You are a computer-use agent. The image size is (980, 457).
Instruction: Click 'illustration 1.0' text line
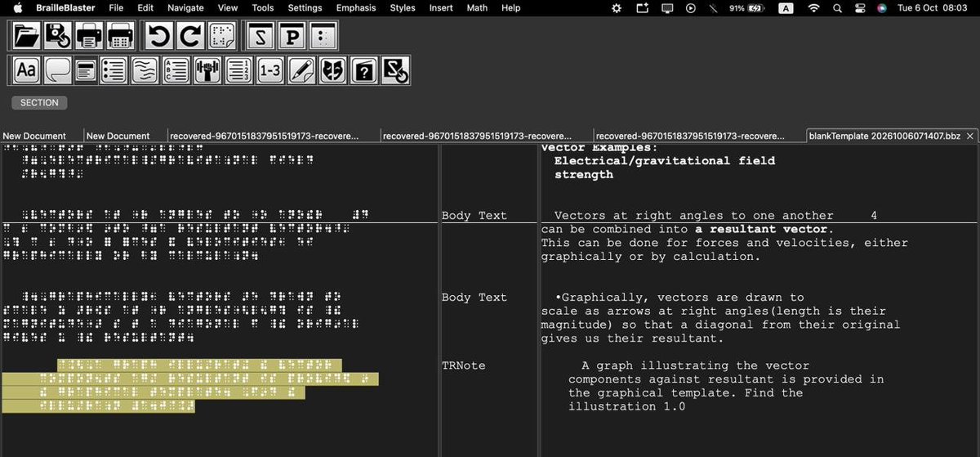tap(626, 406)
